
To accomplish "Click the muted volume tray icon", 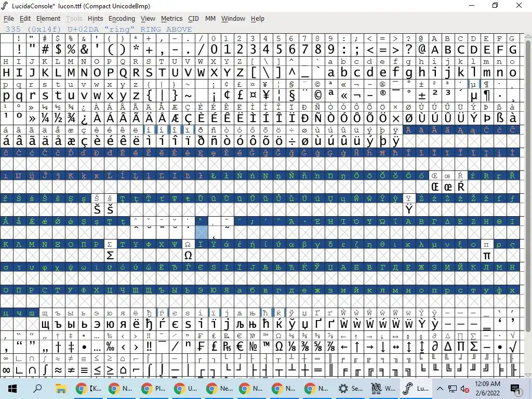I will 465,389.
